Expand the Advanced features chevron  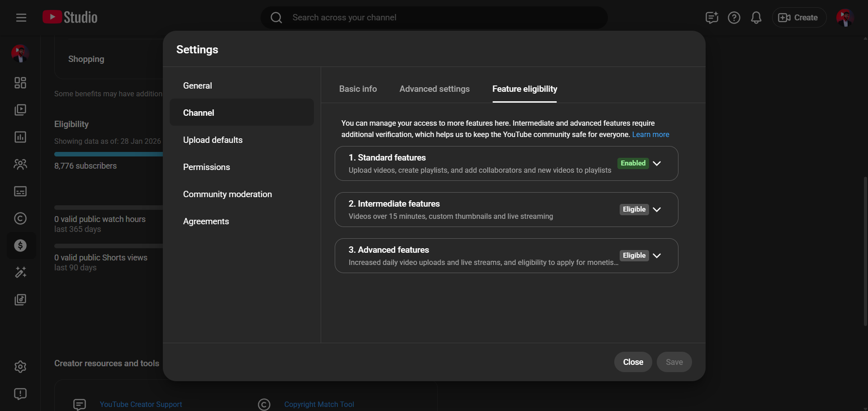(x=657, y=255)
